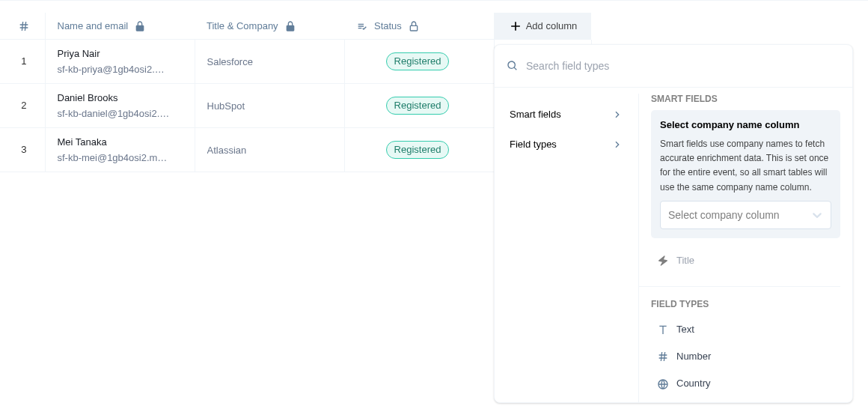
Task: Choose the Text field type
Action: [745, 330]
